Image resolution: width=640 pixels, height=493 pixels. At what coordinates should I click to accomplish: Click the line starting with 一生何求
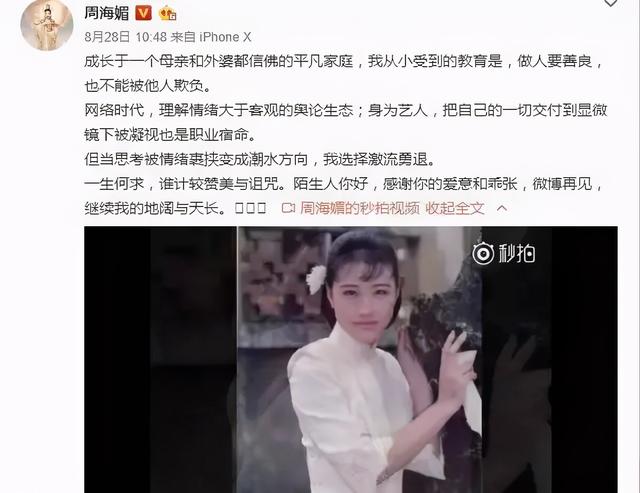point(344,184)
